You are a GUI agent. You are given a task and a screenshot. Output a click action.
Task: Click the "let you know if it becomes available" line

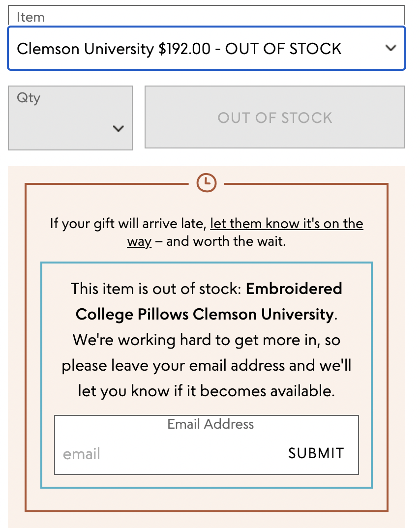207,391
